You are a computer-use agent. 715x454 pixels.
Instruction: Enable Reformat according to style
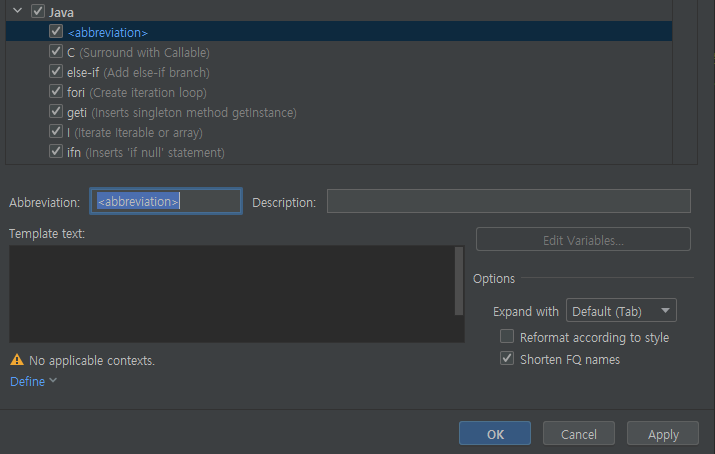(507, 336)
